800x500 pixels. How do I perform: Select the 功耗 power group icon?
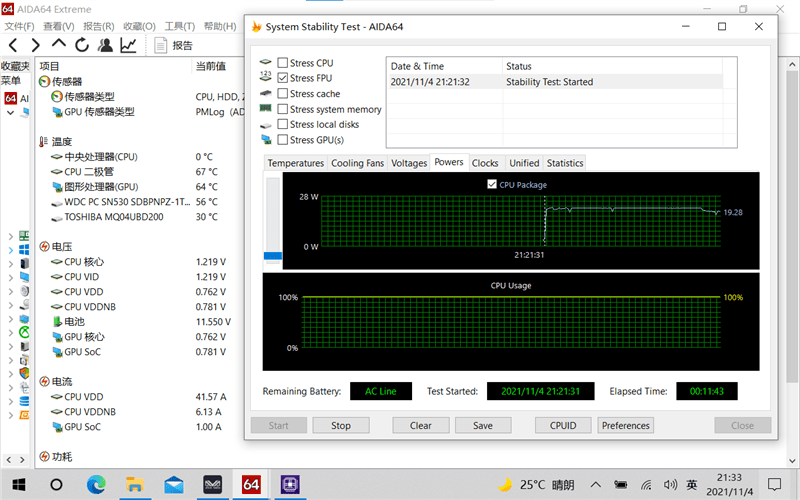(x=44, y=457)
